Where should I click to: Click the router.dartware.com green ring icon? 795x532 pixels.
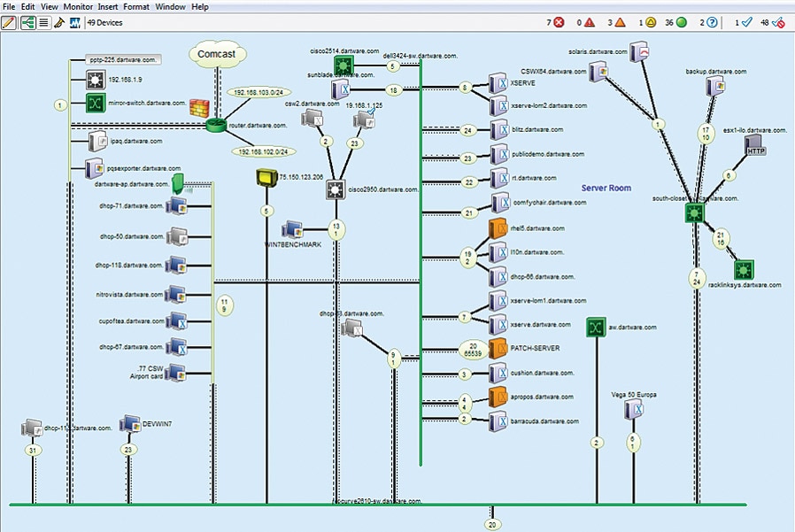pos(215,126)
